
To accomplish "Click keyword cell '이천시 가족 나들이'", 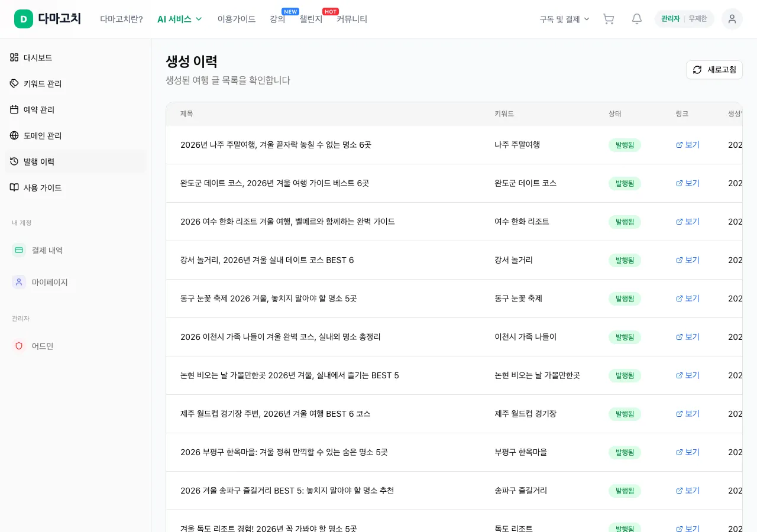I will [525, 337].
